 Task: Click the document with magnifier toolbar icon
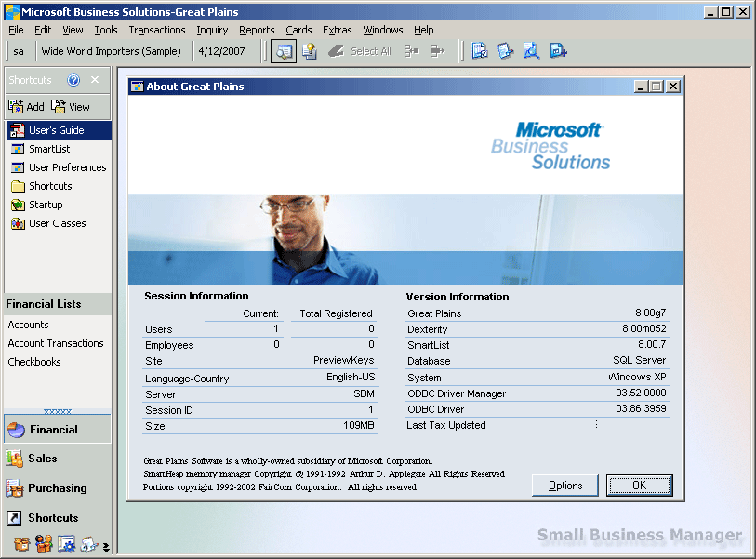click(531, 50)
